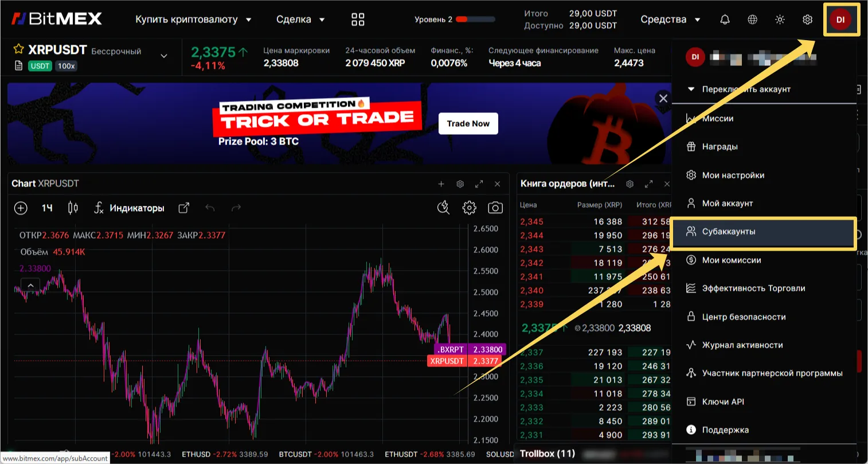868x464 pixels.
Task: Click the lightning search icon on the chart
Action: (x=443, y=208)
